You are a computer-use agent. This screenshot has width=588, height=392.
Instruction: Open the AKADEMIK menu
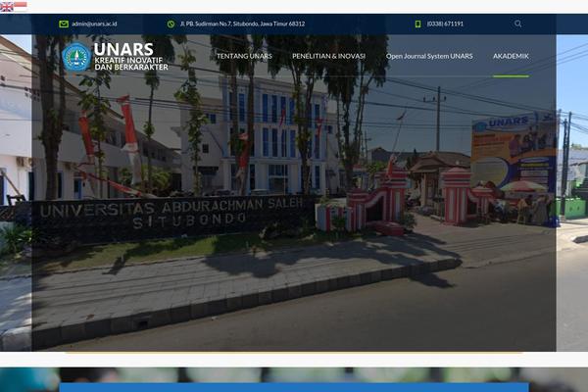point(511,56)
